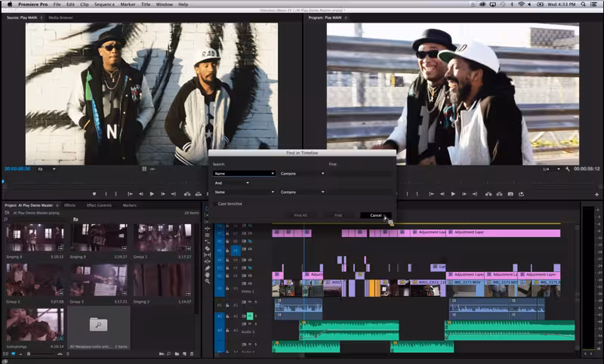
Task: Toggle the V7 track eye visibility
Action: click(x=250, y=233)
